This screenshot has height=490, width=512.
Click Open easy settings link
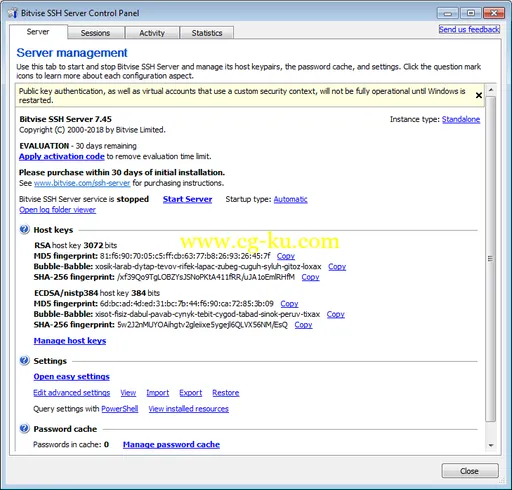71,377
